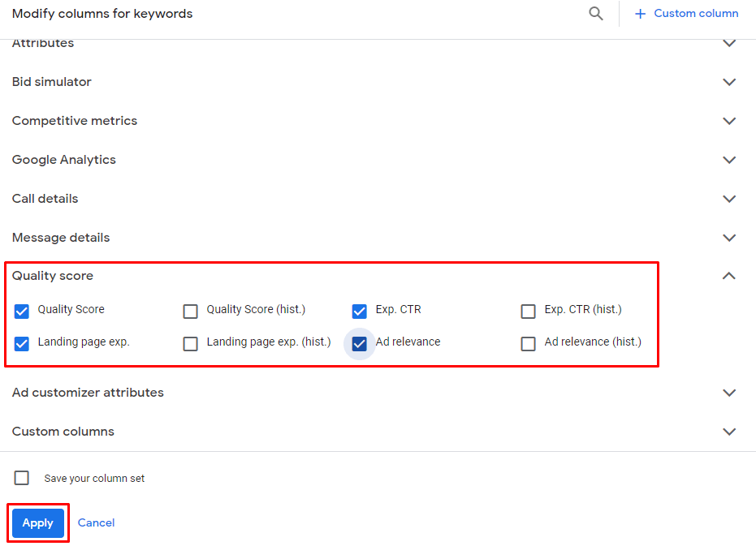Click the Quality Score (hist.) label text
756x546 pixels.
[x=256, y=309]
